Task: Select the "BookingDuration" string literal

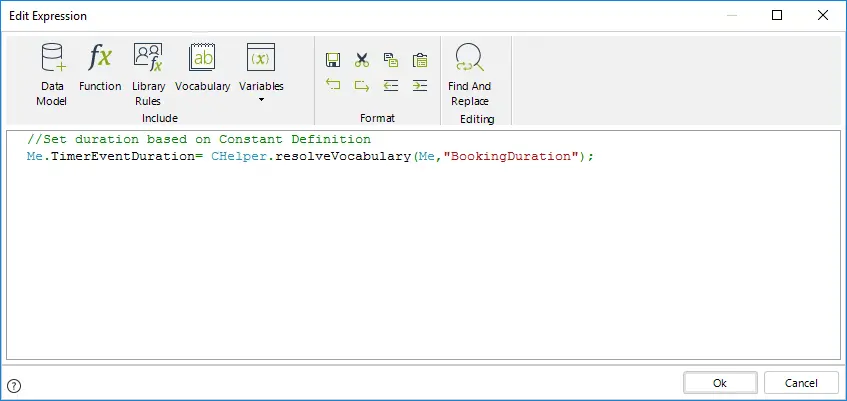Action: (x=510, y=157)
